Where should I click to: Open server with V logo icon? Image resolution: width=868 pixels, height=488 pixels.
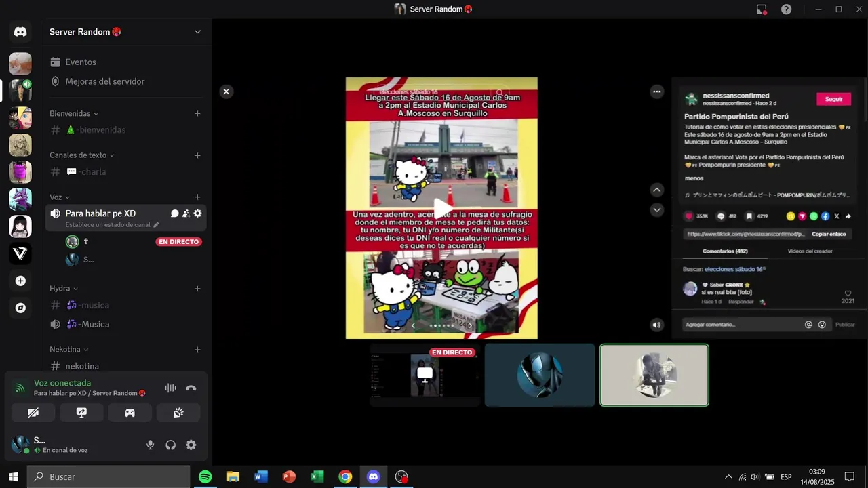(x=20, y=253)
